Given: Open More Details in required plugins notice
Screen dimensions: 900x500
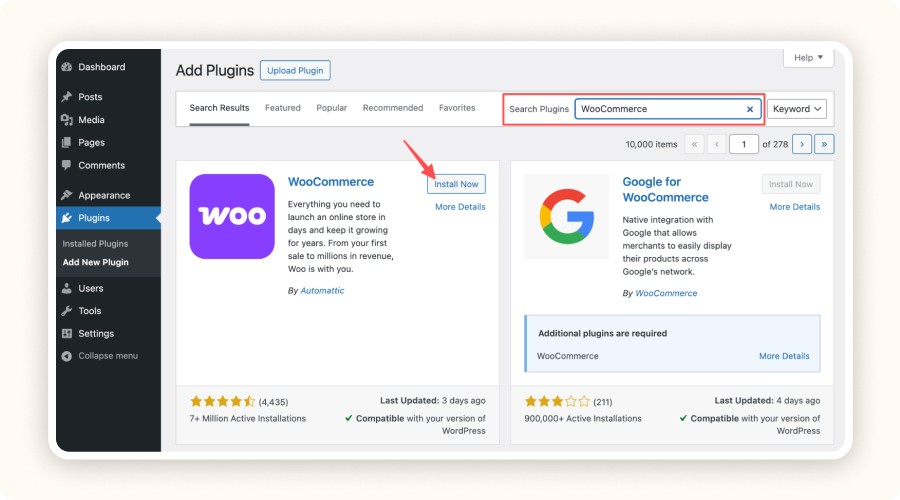Looking at the screenshot, I should (784, 356).
